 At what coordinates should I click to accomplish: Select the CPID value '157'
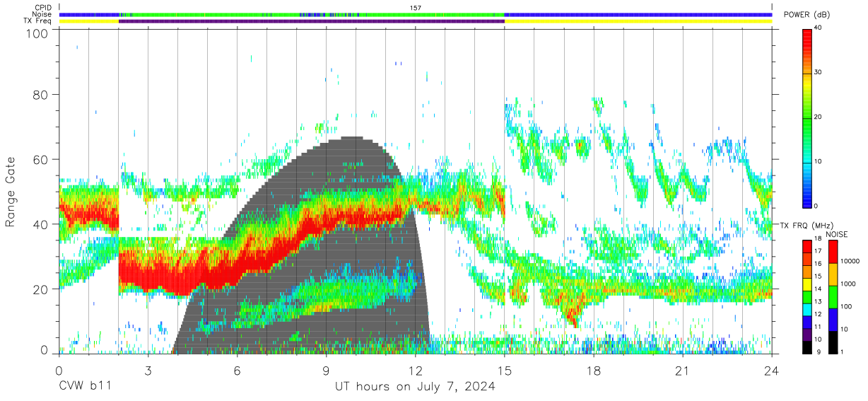[416, 8]
